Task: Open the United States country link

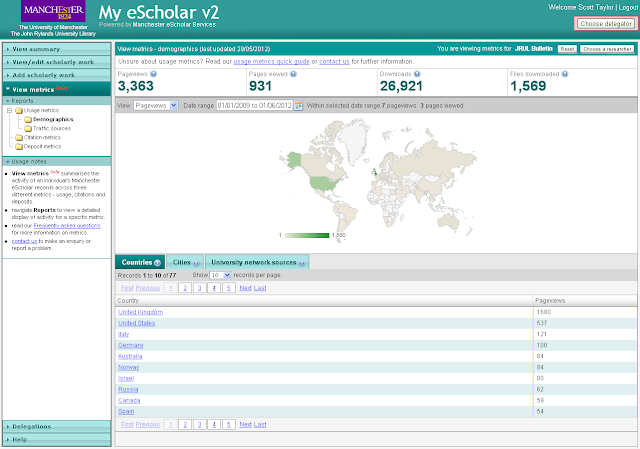Action: tap(137, 323)
